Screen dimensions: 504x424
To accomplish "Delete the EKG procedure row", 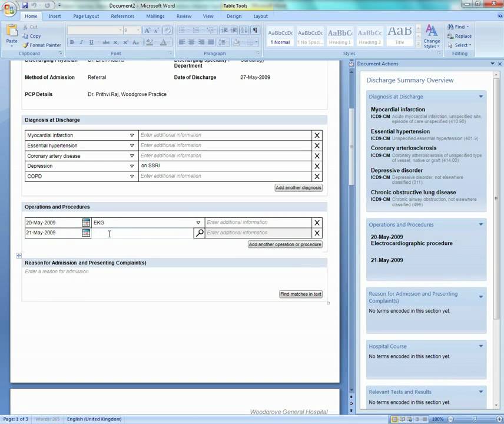I will (x=317, y=223).
